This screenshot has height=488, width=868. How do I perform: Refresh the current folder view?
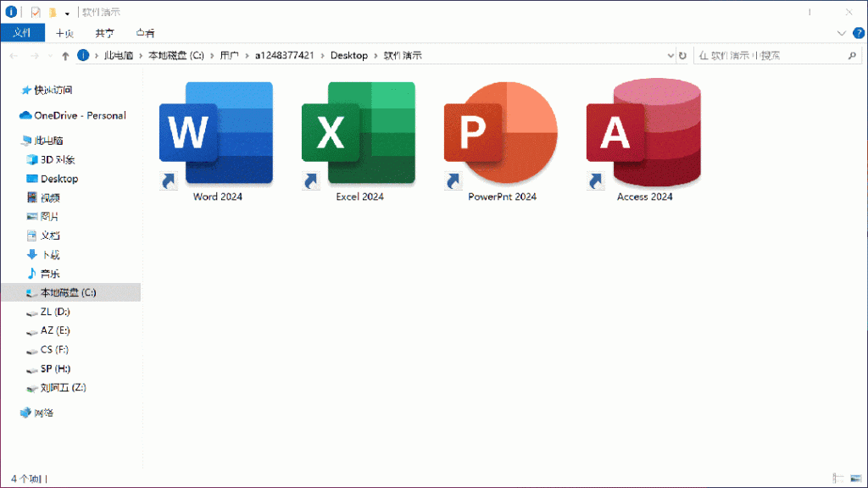682,55
